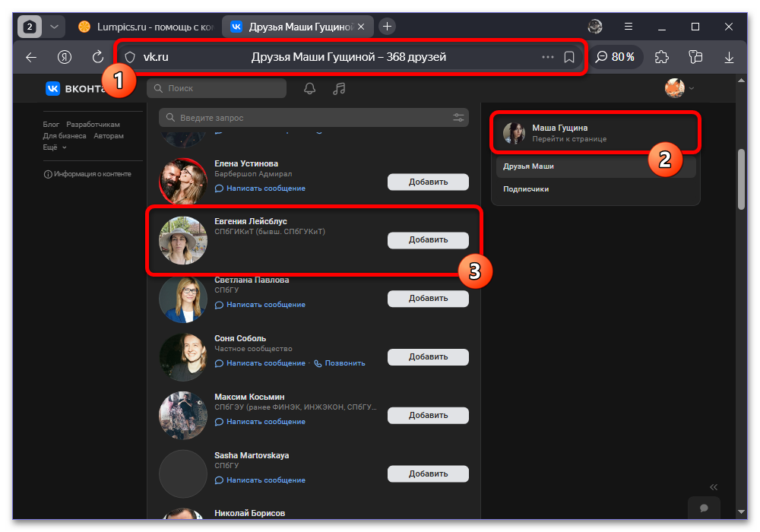This screenshot has width=760, height=532.
Task: Expand the VK account menu arrow
Action: [x=692, y=88]
